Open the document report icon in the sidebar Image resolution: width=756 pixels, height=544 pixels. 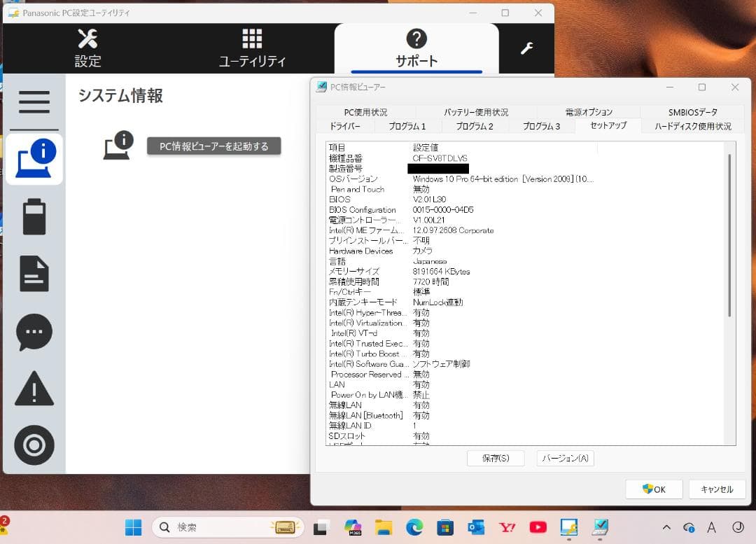(34, 274)
